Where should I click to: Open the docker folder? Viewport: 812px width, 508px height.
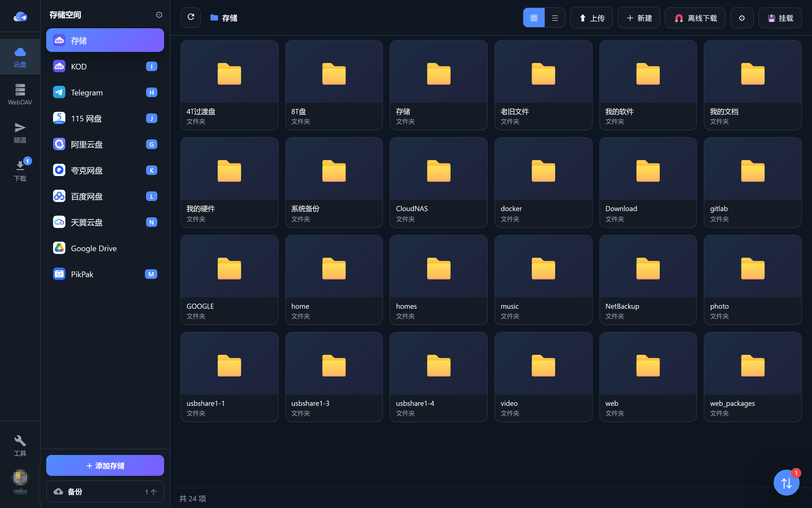[543, 182]
